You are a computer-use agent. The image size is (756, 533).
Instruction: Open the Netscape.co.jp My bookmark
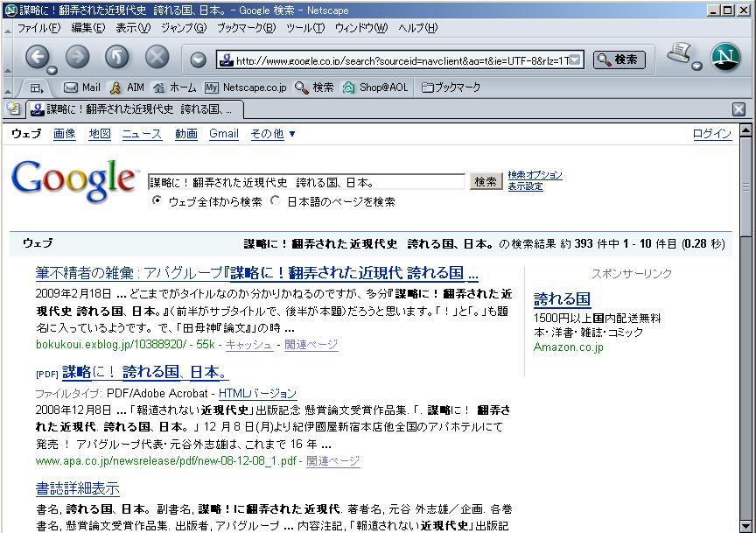click(245, 88)
